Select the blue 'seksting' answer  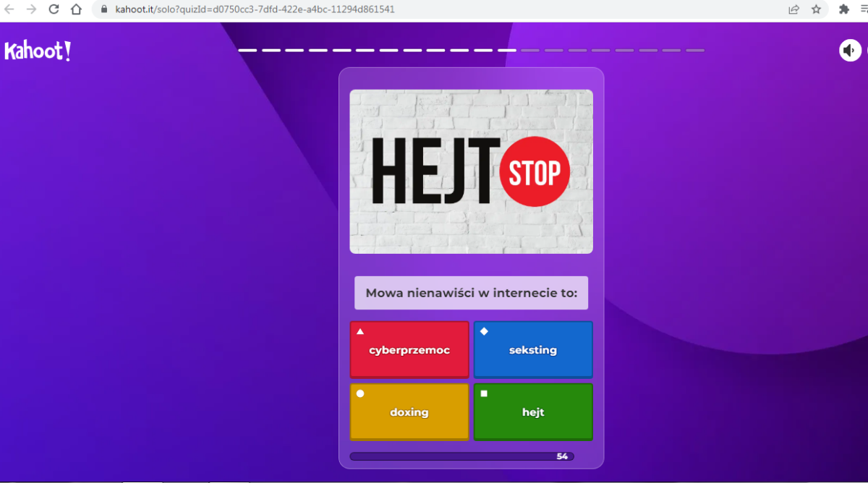[533, 350]
